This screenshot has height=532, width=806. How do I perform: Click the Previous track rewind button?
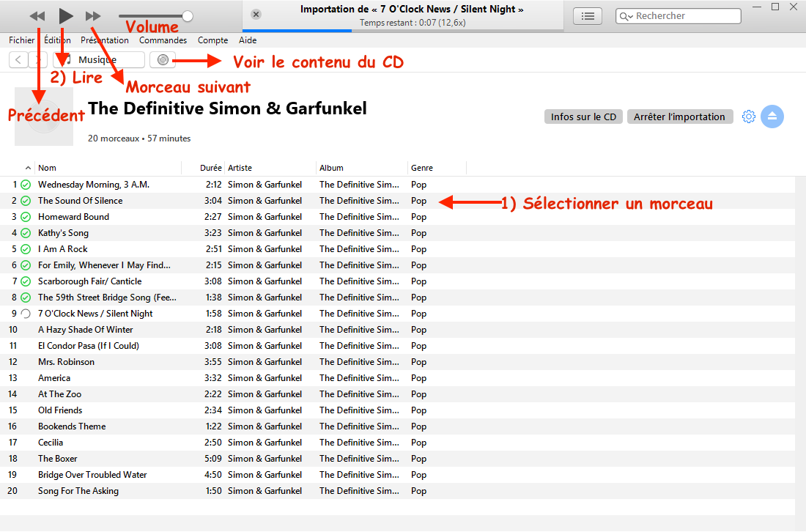tap(37, 16)
